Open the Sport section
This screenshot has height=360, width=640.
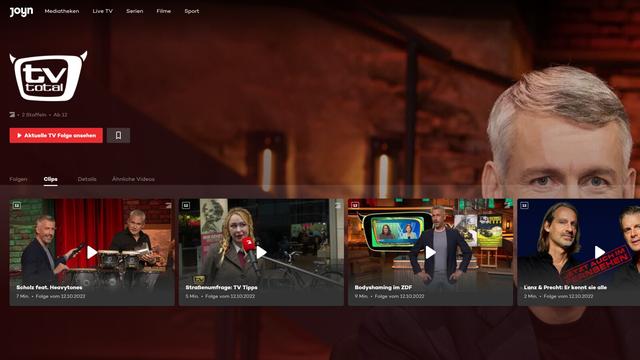point(192,11)
